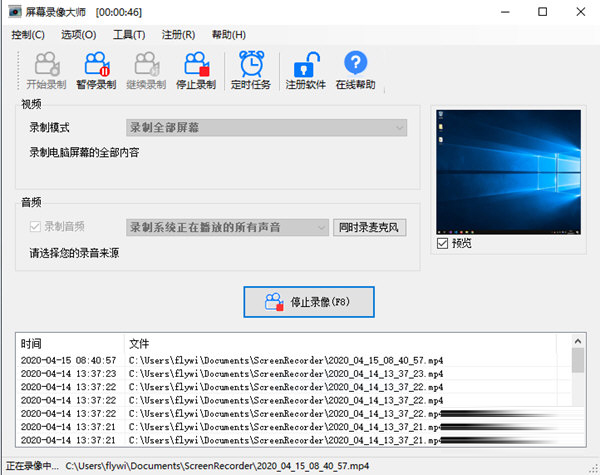Image resolution: width=600 pixels, height=475 pixels.
Task: Open the audio source dropdown 录制系统正在播放的所有声音
Action: click(227, 227)
